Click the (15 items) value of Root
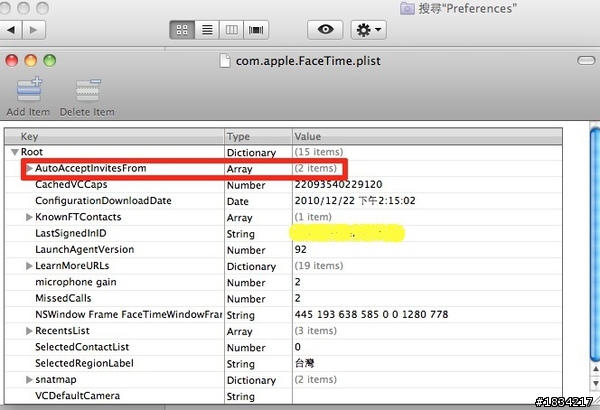The image size is (600, 410). [x=319, y=152]
